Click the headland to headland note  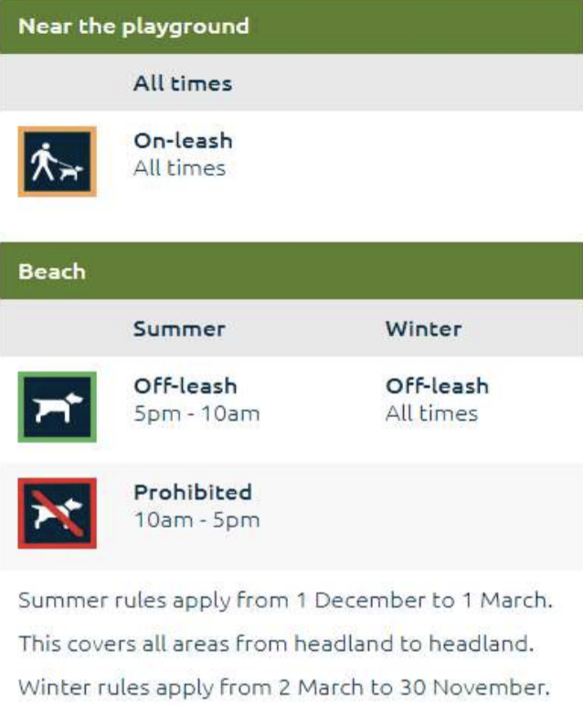coord(277,644)
